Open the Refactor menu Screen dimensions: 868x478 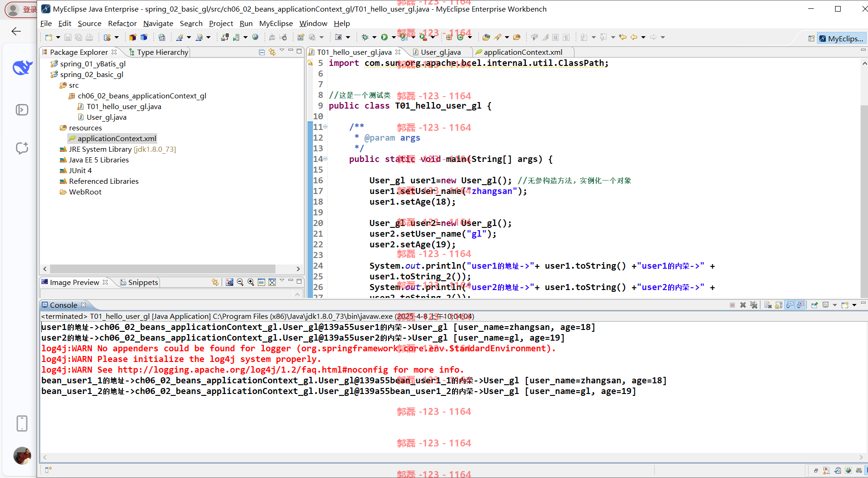122,23
